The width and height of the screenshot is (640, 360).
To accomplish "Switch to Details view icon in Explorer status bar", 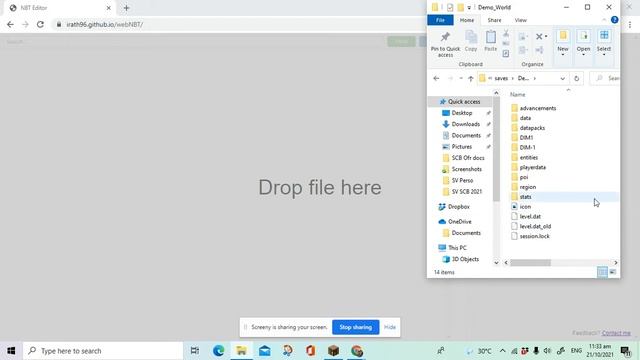I will pos(602,272).
